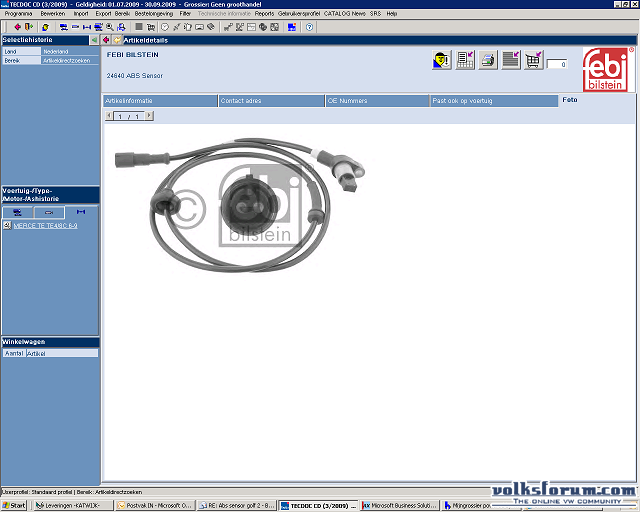Go to next photo page arrow
640x512 pixels.
[149, 116]
